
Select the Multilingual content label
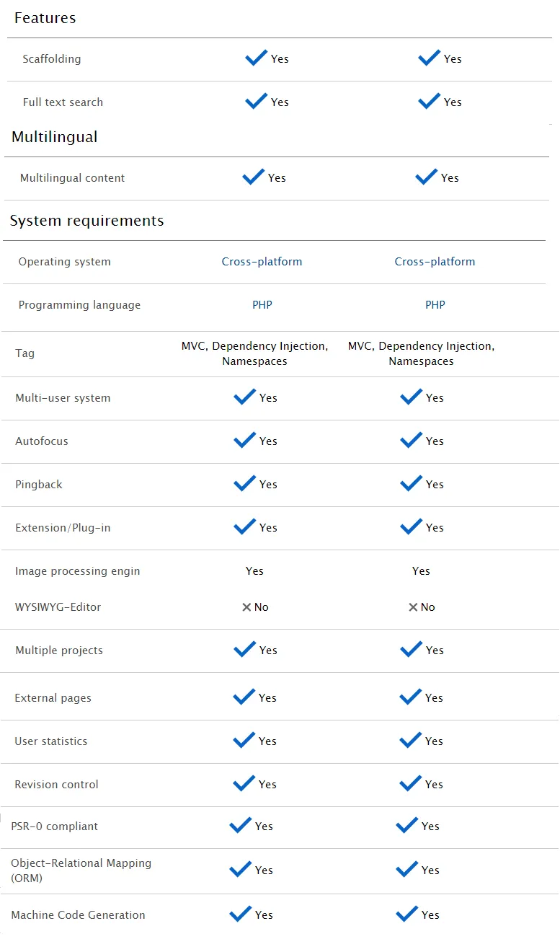[x=72, y=178]
